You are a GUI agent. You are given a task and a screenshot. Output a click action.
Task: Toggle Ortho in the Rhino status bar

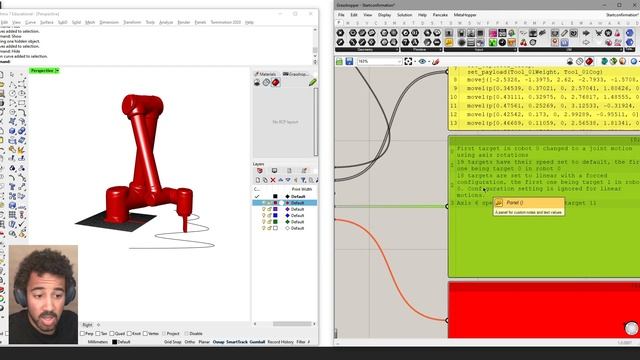click(x=190, y=342)
